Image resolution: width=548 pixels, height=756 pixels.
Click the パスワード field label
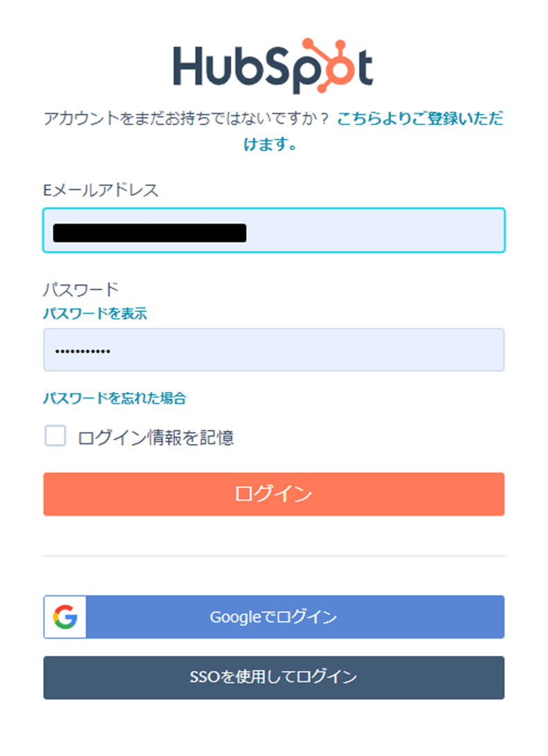coord(81,288)
